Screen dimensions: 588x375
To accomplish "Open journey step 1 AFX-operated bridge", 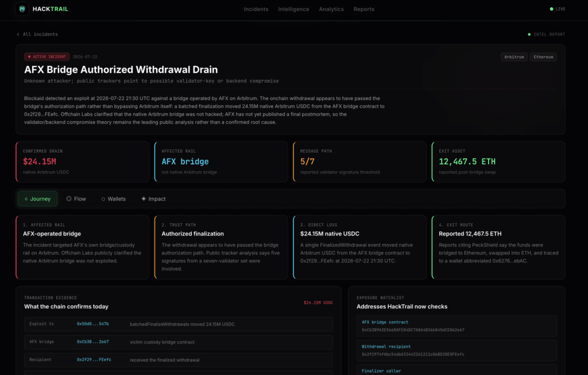I will click(x=83, y=247).
